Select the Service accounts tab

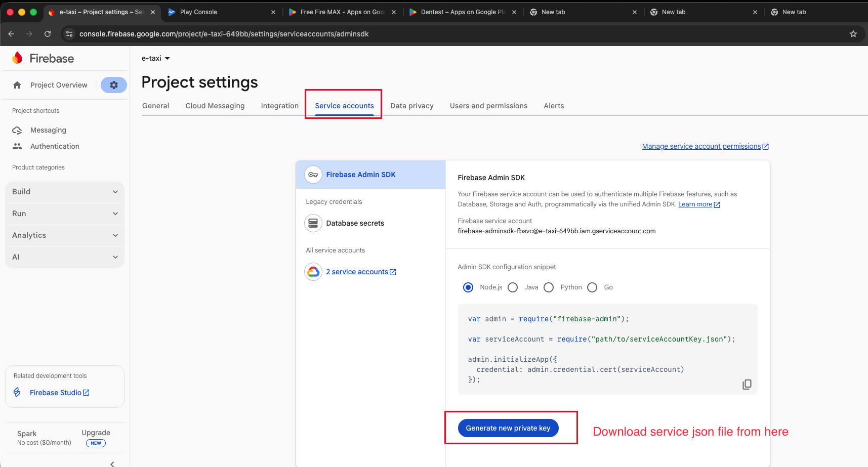pyautogui.click(x=344, y=106)
